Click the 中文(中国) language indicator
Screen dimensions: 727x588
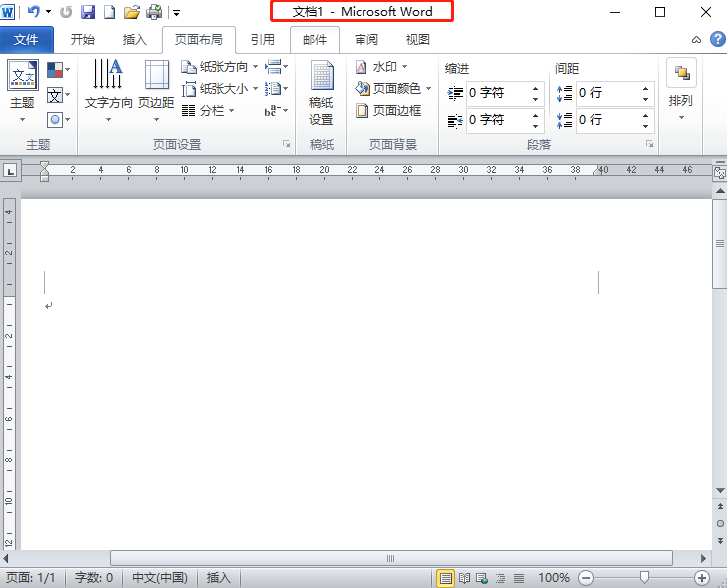pyautogui.click(x=160, y=577)
